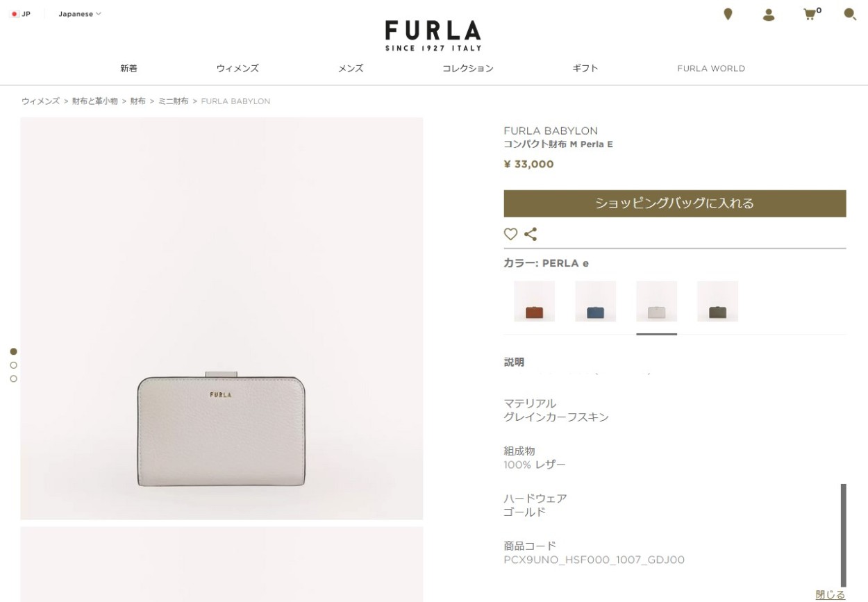The height and width of the screenshot is (602, 868).
Task: Go to homepage via FURLA logo
Action: (433, 35)
